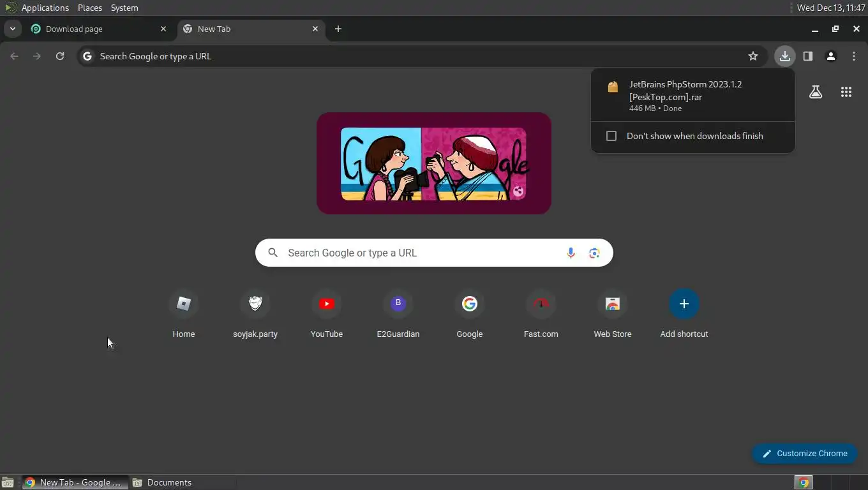Open the side panel icon
Screen dimensions: 868x490
click(807, 56)
